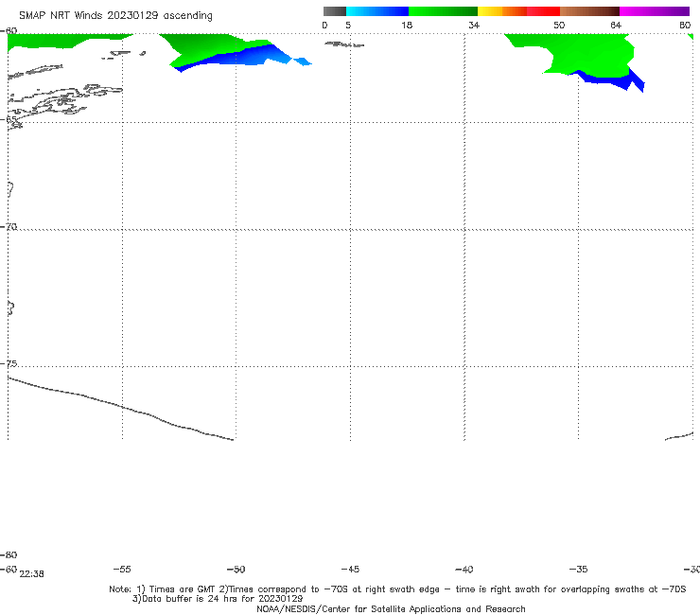This screenshot has height=615, width=700.
Task: Click the longitude label '-40'
Action: click(464, 570)
